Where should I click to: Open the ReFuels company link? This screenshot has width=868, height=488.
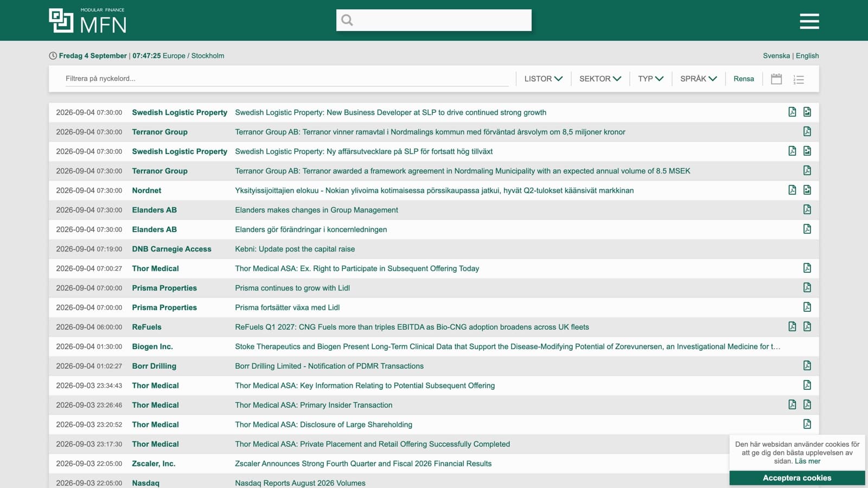click(x=146, y=327)
